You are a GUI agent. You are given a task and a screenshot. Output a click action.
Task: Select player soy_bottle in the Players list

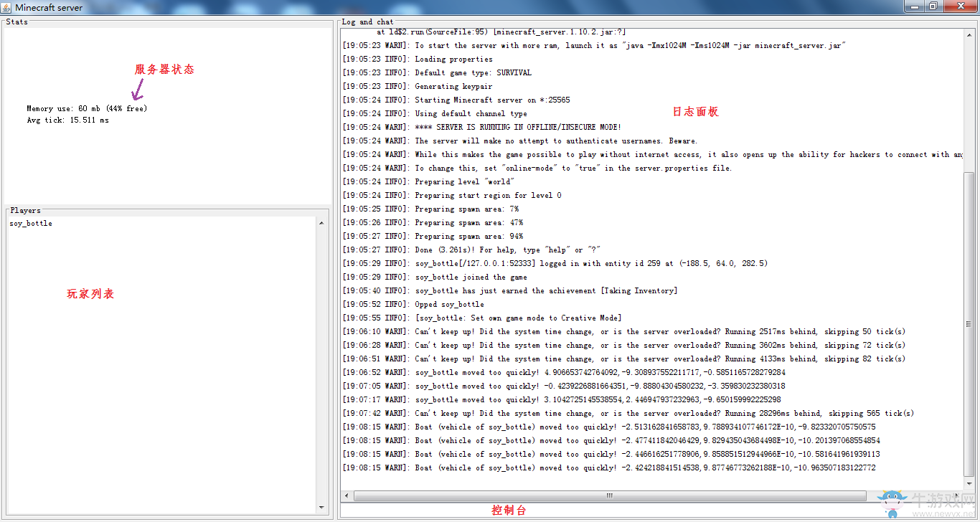(x=31, y=224)
